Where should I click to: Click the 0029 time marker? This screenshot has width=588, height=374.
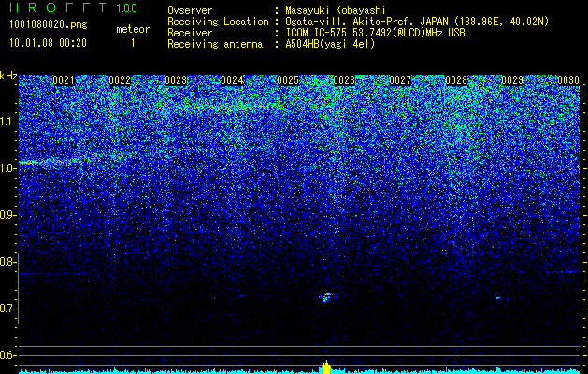point(512,80)
